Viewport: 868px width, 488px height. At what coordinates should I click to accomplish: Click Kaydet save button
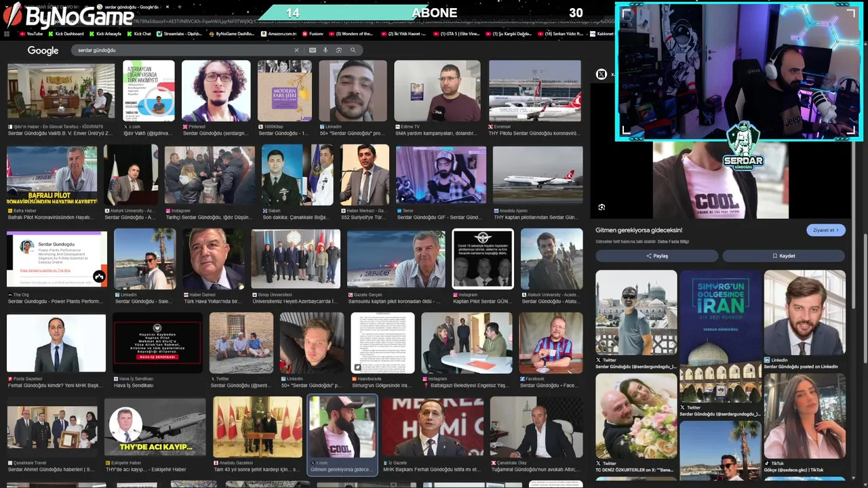point(783,256)
